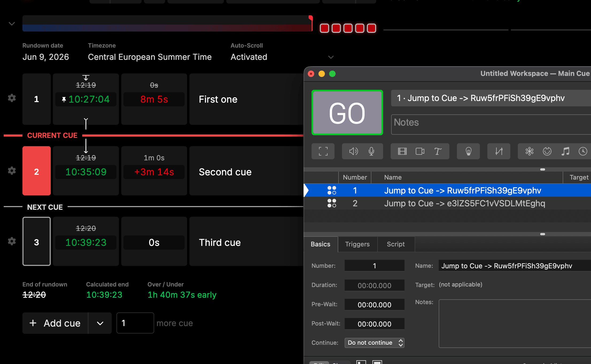Image resolution: width=591 pixels, height=364 pixels.
Task: Open settings gear for cue 2 Second cue
Action: pyautogui.click(x=12, y=171)
